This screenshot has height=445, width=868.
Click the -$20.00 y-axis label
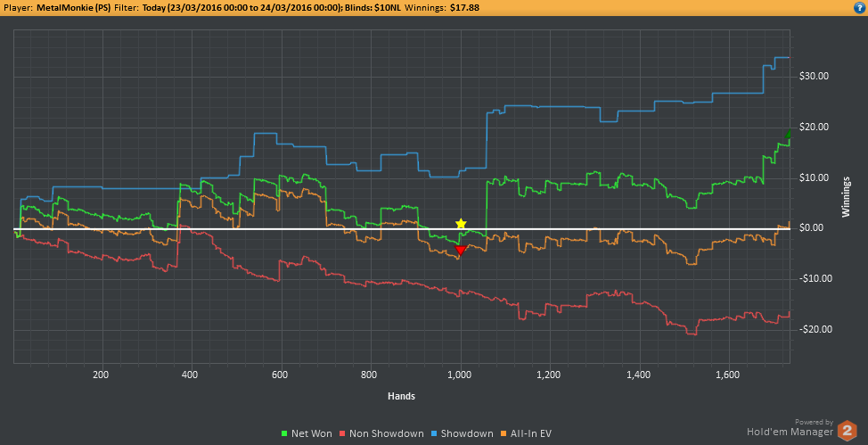coord(815,329)
